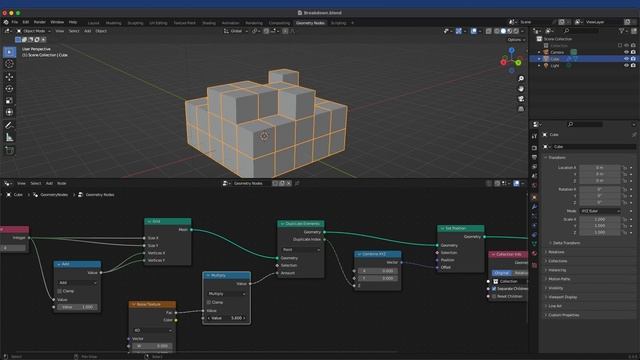Screen dimensions: 640x360
Task: Open the Object Mode dropdown
Action: coord(34,31)
